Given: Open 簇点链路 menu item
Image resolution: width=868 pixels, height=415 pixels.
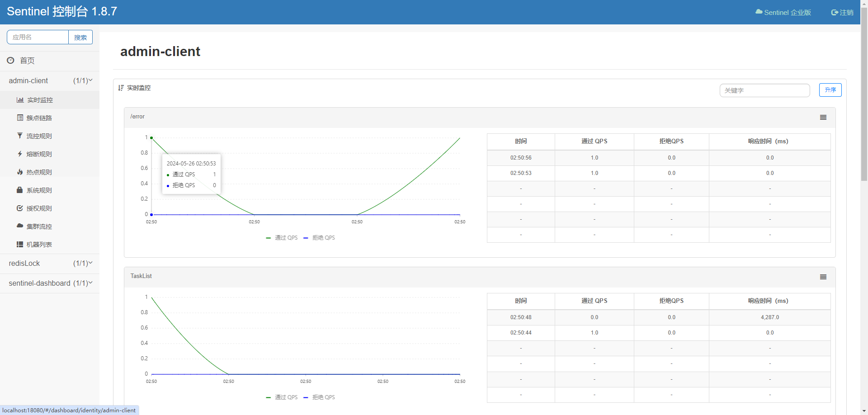Looking at the screenshot, I should tap(50, 118).
